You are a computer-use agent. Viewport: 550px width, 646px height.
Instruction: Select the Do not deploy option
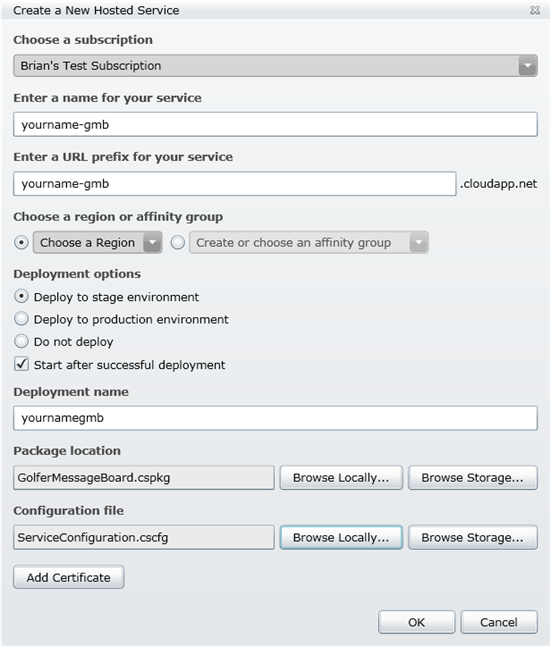click(21, 341)
